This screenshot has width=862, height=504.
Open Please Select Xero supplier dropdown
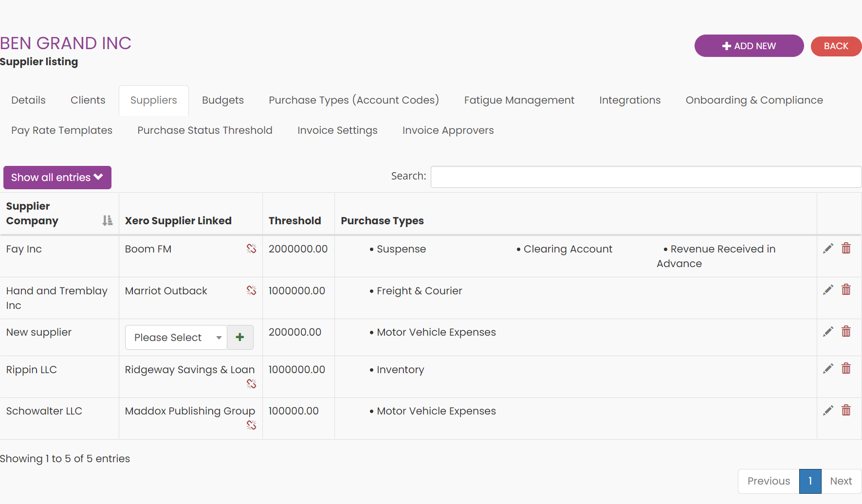click(176, 337)
